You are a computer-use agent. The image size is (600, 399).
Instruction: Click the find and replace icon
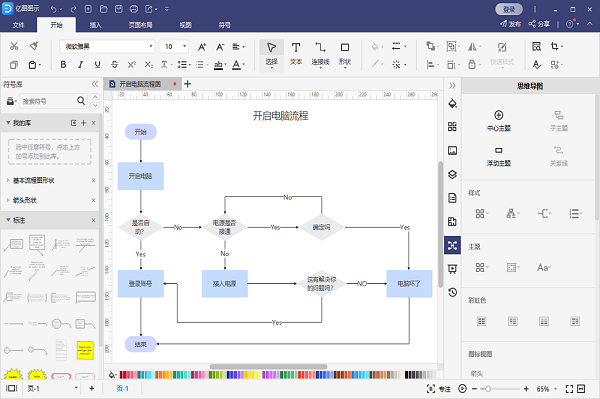(536, 47)
